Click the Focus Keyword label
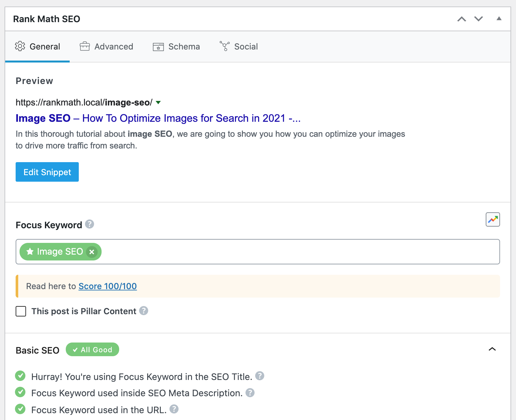 [49, 225]
